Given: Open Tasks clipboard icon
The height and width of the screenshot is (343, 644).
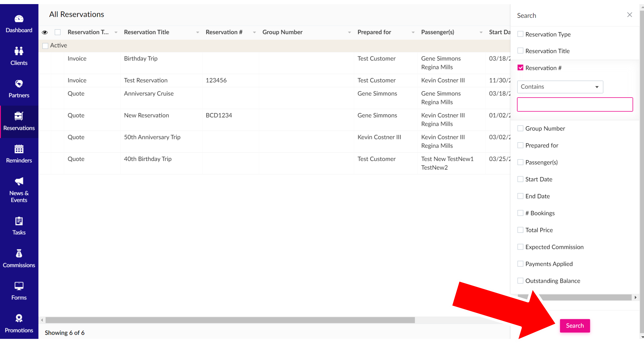Looking at the screenshot, I should 19,221.
